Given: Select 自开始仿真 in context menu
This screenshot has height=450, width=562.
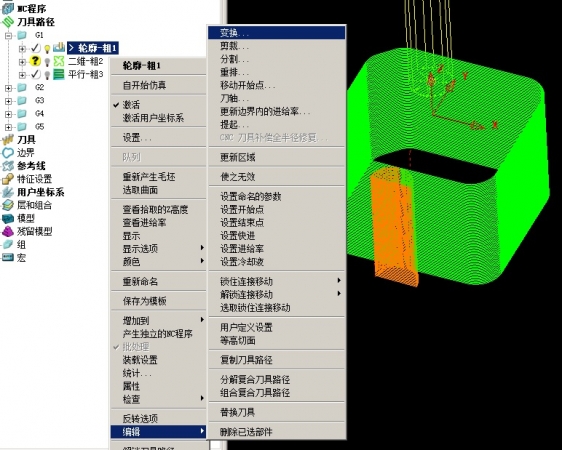Looking at the screenshot, I should [158, 85].
